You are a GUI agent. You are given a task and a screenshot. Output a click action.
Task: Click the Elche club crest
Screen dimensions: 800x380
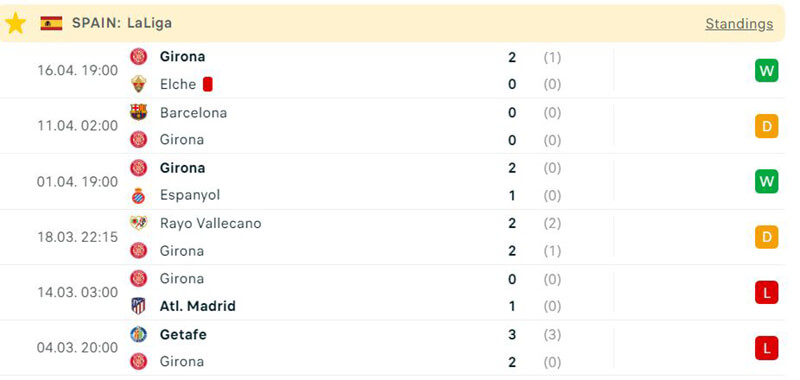click(138, 84)
